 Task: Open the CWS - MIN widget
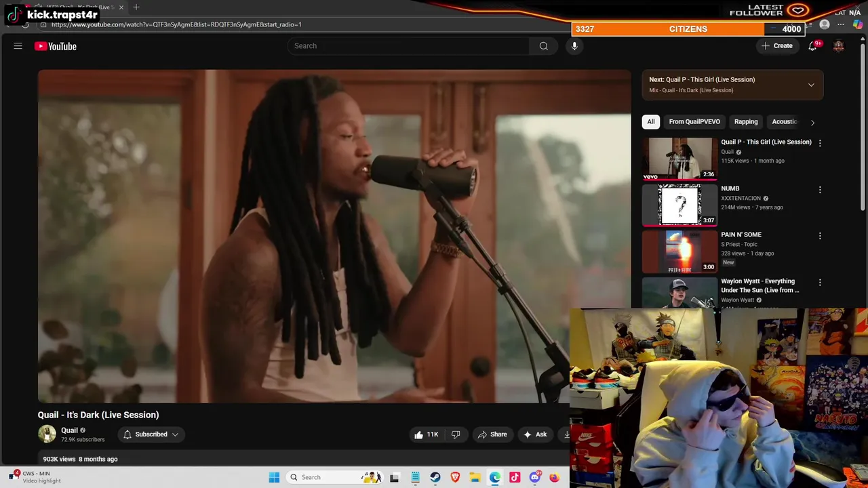coord(34,477)
